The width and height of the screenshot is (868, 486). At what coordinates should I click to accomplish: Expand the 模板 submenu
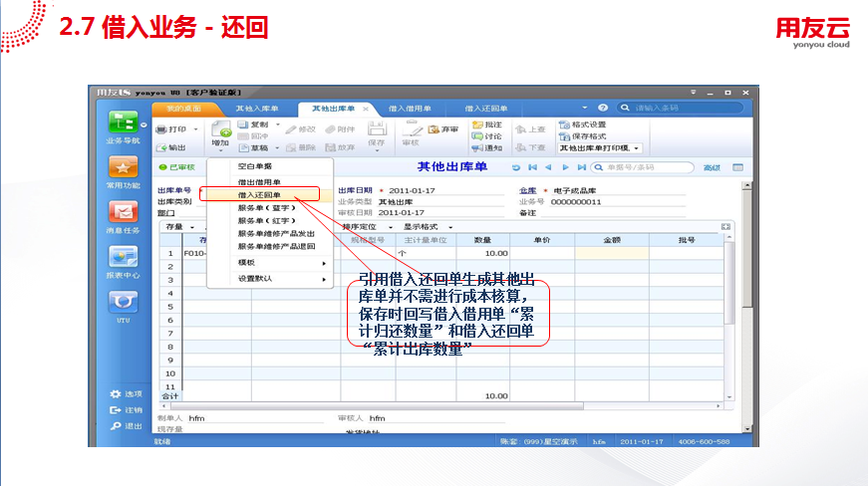point(324,263)
